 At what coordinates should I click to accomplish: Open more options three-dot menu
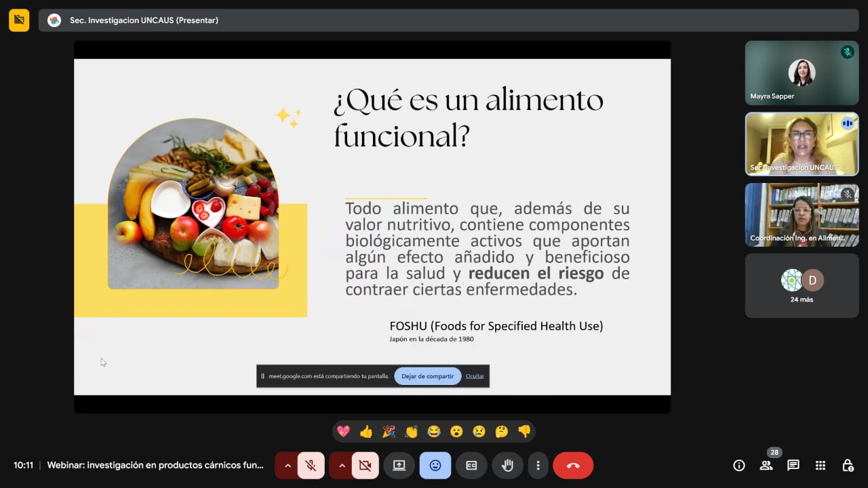[x=538, y=466]
